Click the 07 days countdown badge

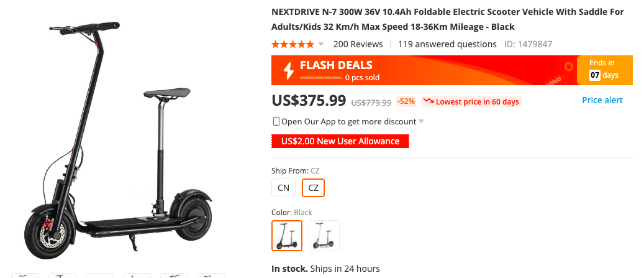595,75
